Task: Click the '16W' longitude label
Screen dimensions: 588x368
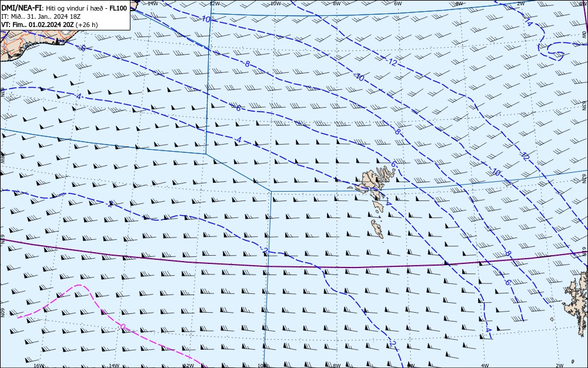Action: tap(39, 366)
